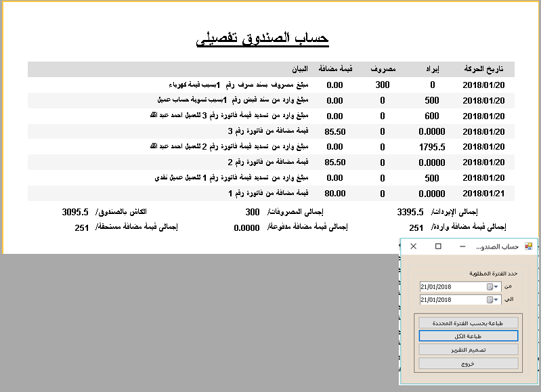
Task: Click the total expenses value 300
Action: pos(253,212)
